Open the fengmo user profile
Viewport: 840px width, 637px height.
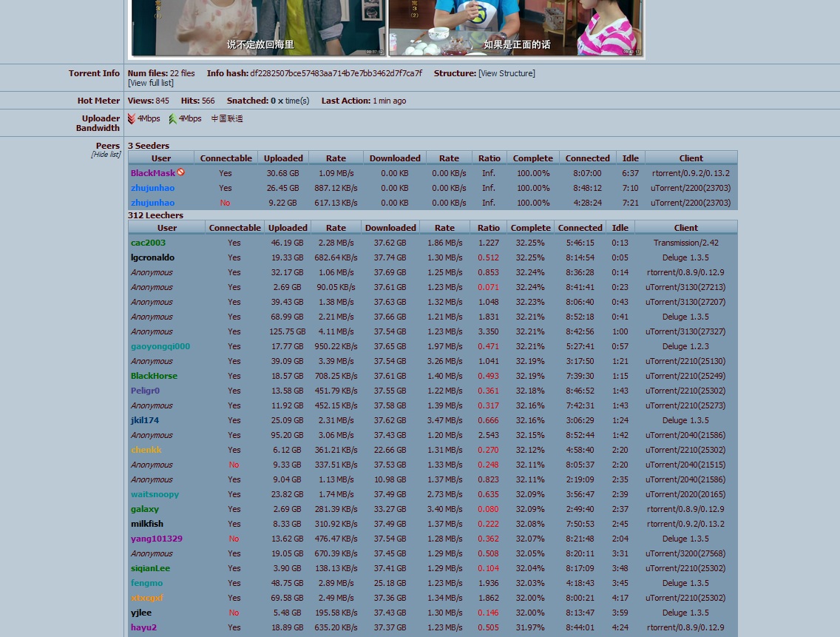click(147, 583)
